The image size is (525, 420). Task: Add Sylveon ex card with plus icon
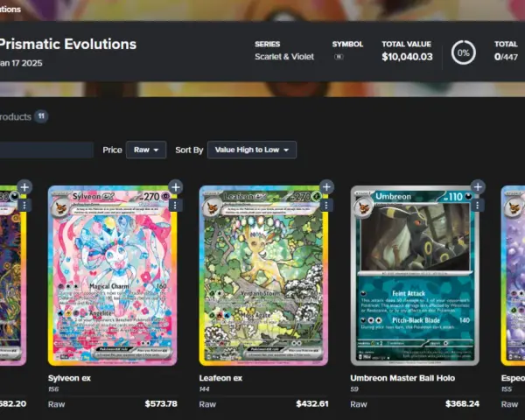click(x=176, y=187)
